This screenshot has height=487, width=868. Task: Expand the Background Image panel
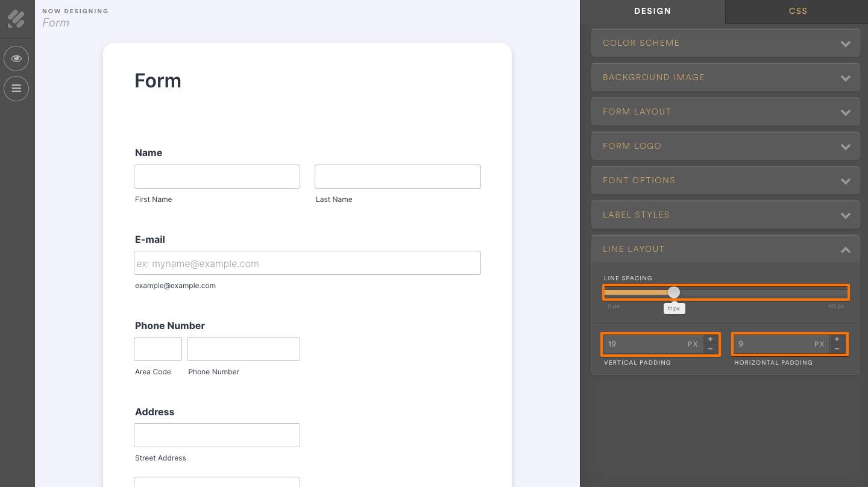coord(725,77)
